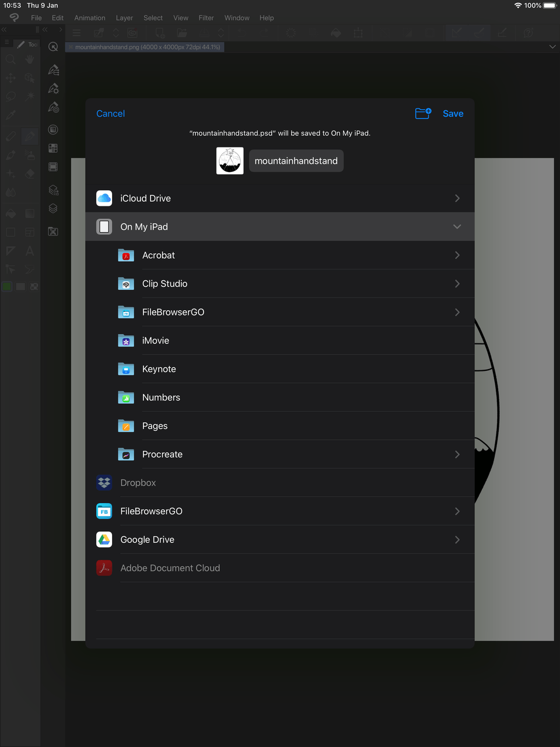Select the Fill bucket tool

(11, 213)
